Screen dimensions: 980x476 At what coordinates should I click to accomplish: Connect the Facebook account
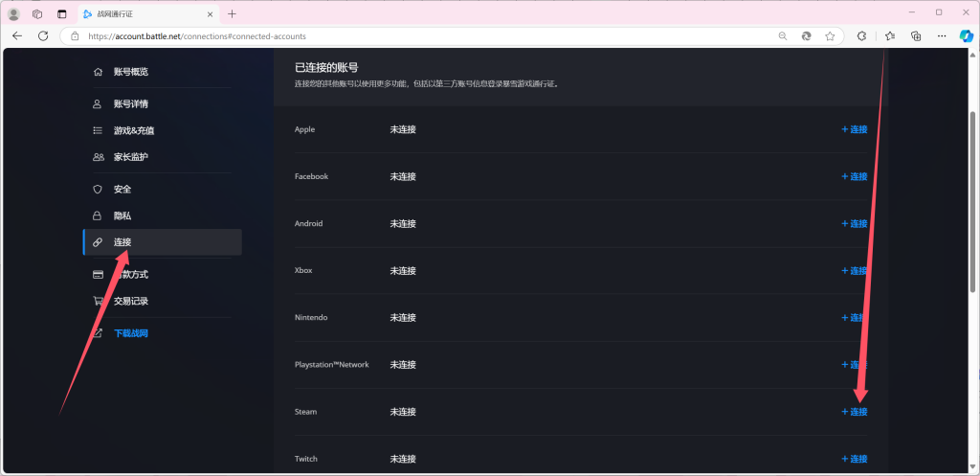(855, 176)
